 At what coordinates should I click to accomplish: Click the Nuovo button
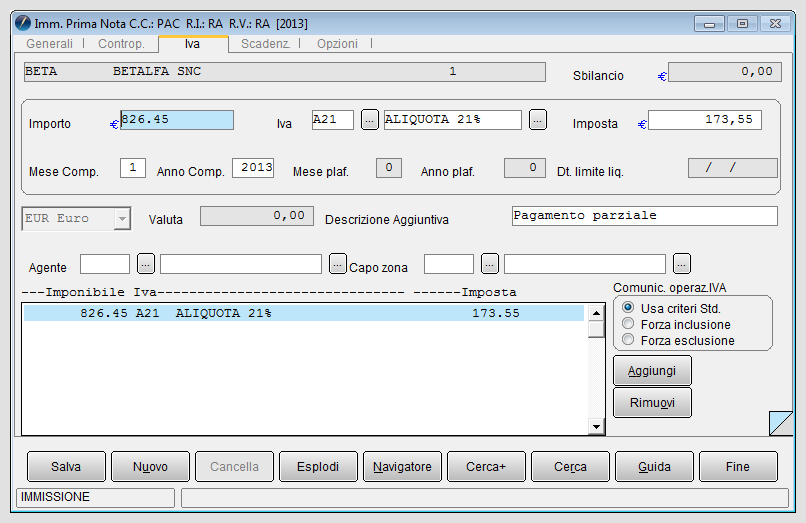(x=150, y=466)
